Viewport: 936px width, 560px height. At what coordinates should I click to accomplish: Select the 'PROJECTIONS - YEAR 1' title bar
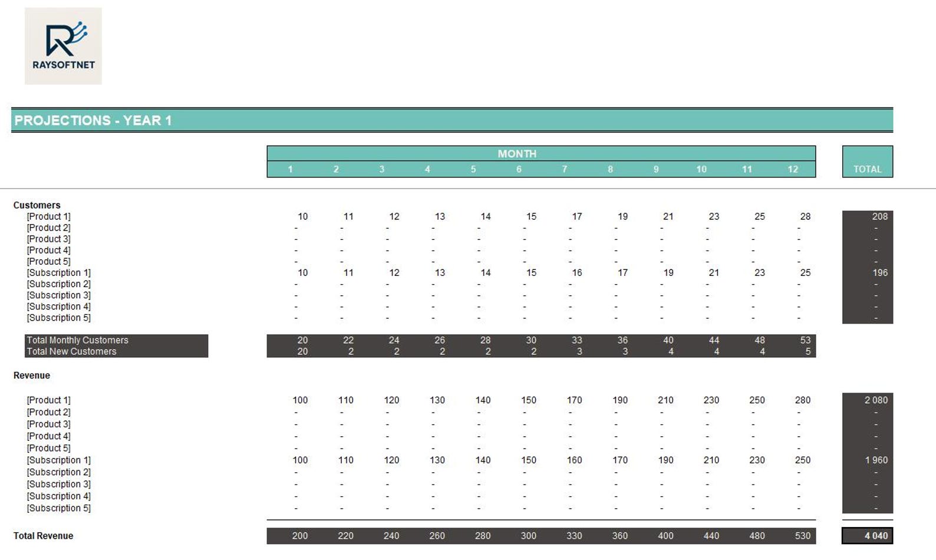pyautogui.click(x=452, y=120)
